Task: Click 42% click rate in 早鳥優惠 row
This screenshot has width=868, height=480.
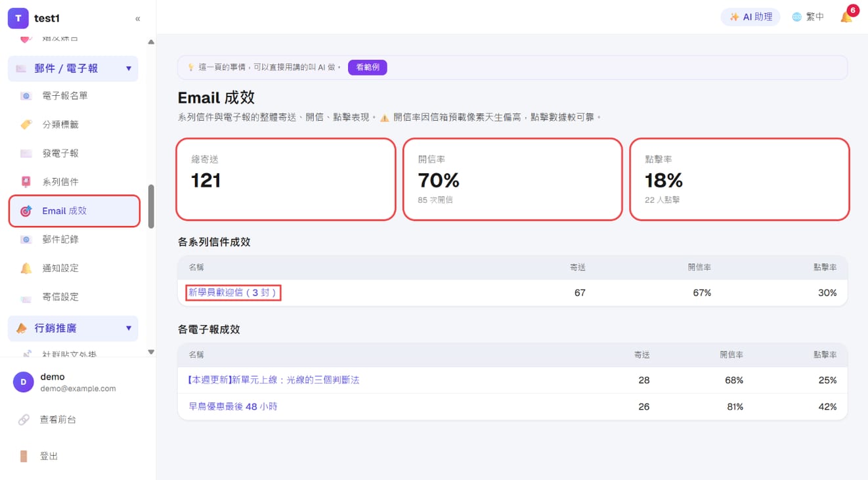Action: coord(827,406)
